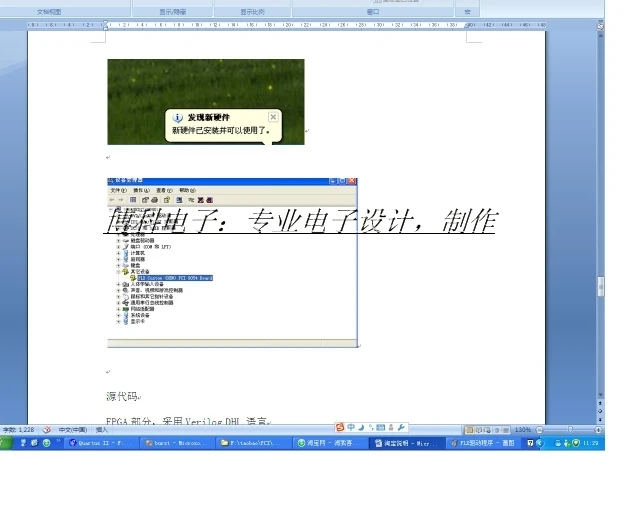Click 查看 menu in embedded Device Manager image
This screenshot has height=512, width=640.
164,191
